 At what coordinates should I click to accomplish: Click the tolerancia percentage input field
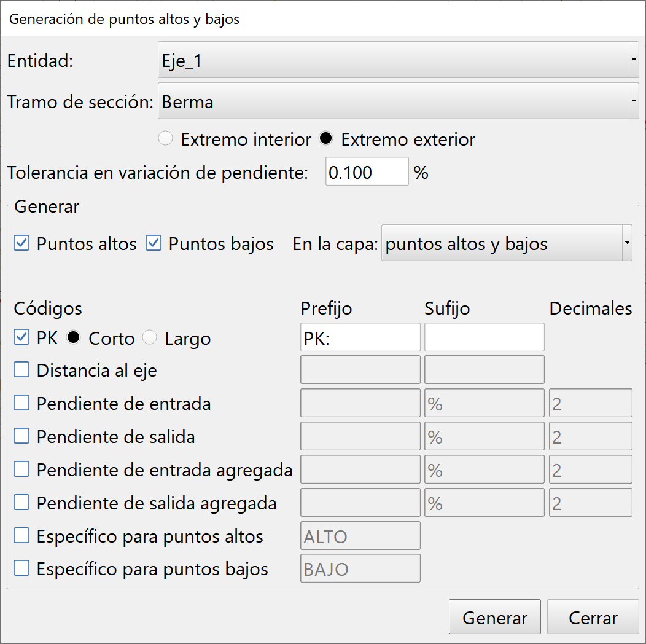coord(367,172)
